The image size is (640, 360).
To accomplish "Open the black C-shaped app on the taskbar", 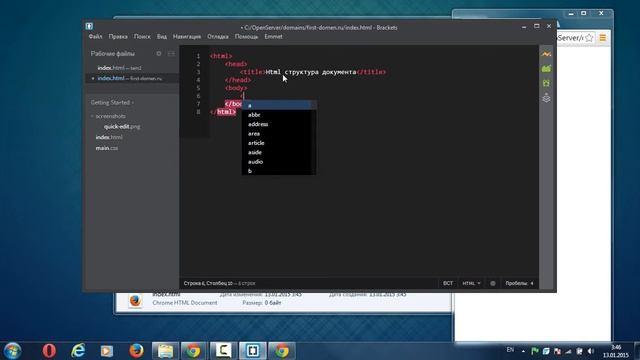I will pyautogui.click(x=223, y=351).
